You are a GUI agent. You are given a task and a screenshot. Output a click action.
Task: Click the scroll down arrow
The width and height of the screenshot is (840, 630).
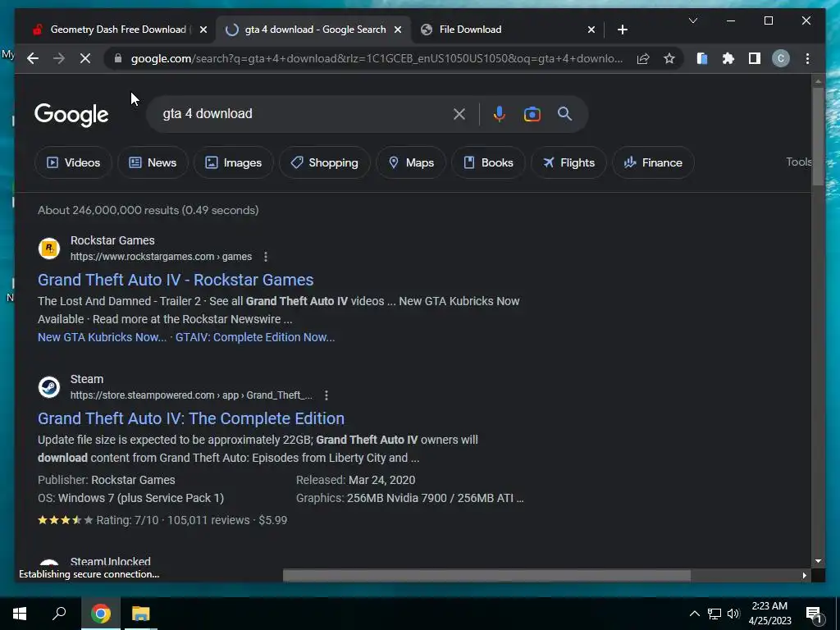click(818, 561)
